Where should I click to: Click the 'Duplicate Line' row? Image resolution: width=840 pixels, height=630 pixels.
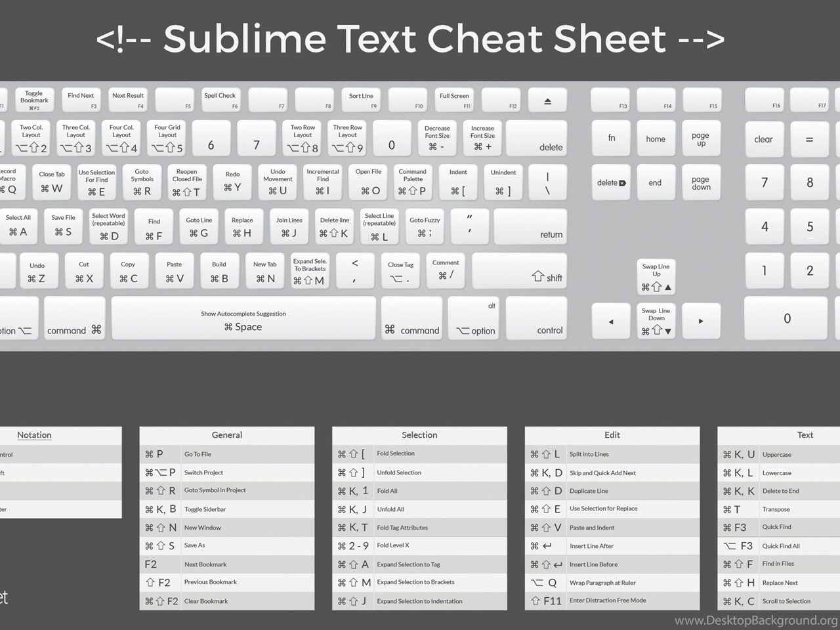(x=612, y=491)
